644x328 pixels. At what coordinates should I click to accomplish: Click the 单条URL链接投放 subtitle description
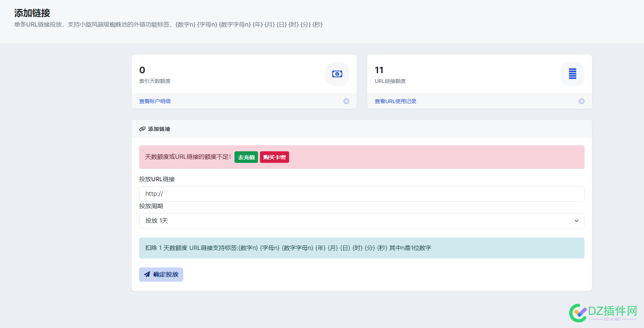point(168,25)
